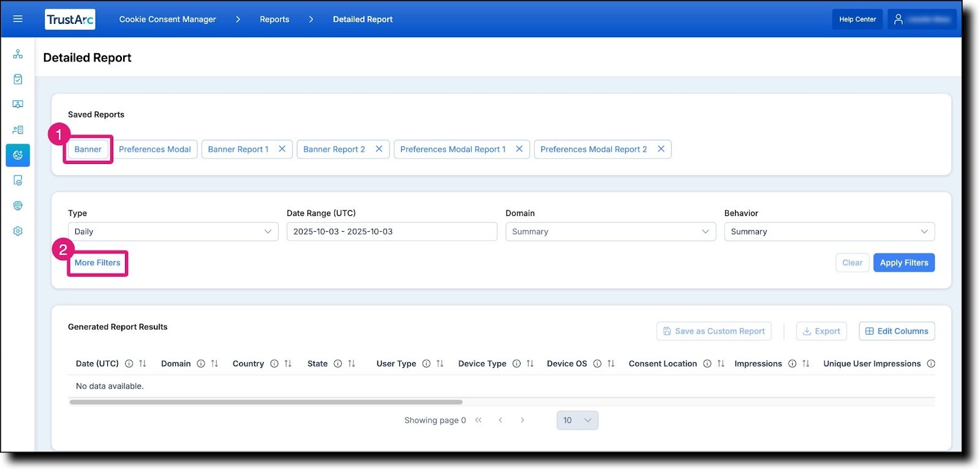Sort by Device Type column
The image size is (980, 470).
click(530, 364)
